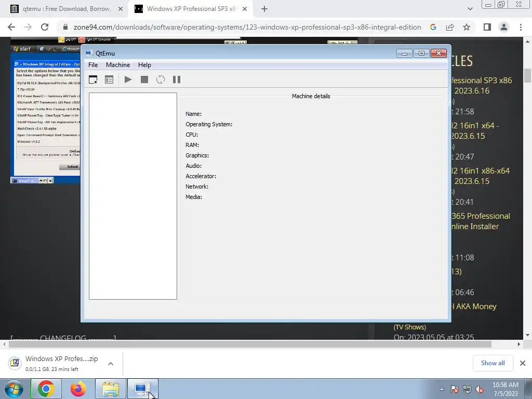Open a new Chrome tab

click(x=264, y=9)
